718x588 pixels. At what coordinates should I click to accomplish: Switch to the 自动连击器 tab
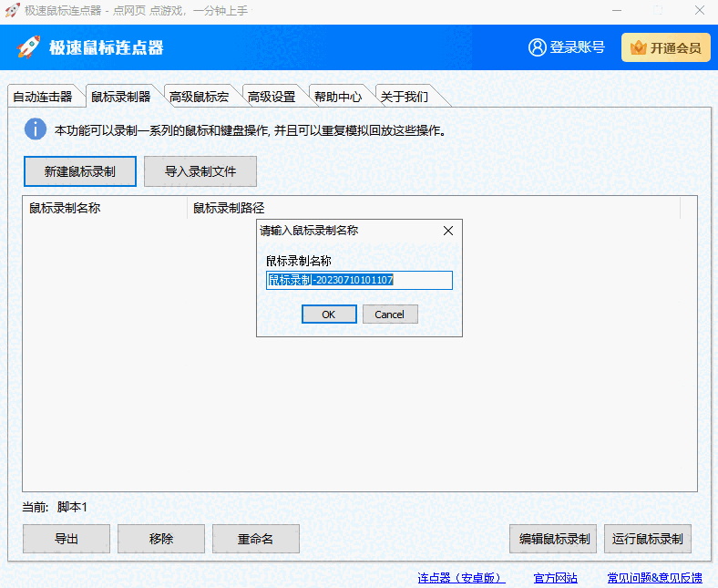pos(43,97)
